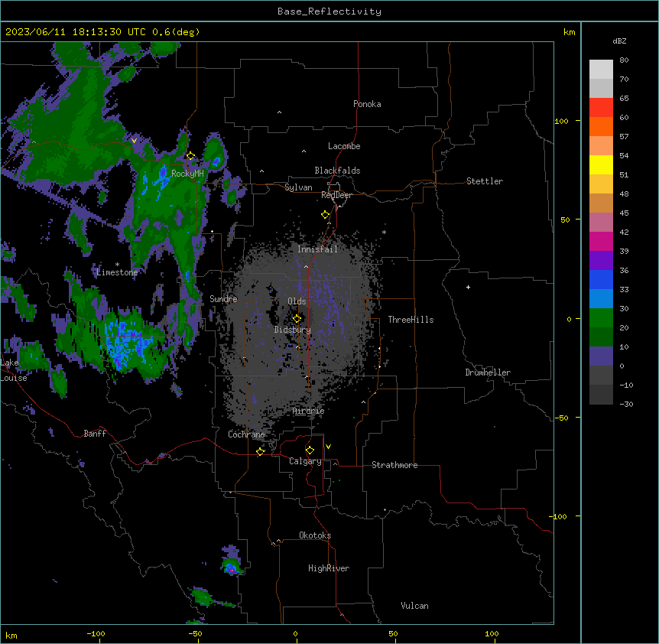
Task: Click the light gray 80 dBZ legend swatch
Action: (601, 70)
